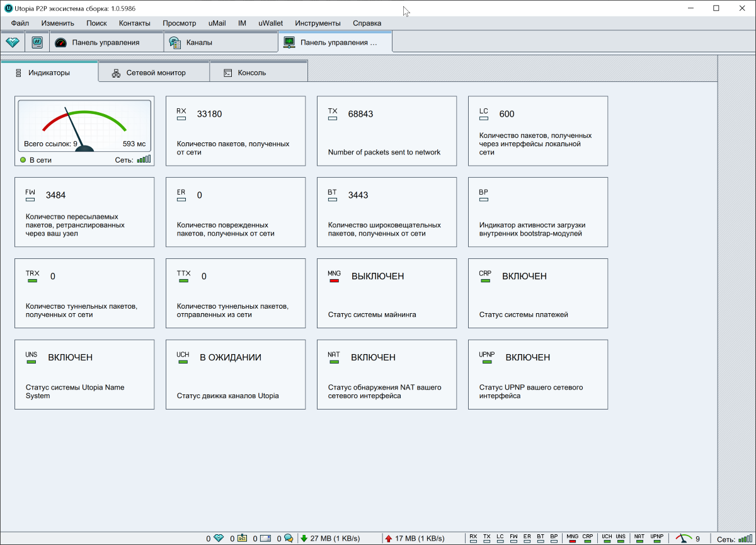Click the BP indicator icon in the card
Viewport: 756px width, 545px height.
click(x=484, y=195)
